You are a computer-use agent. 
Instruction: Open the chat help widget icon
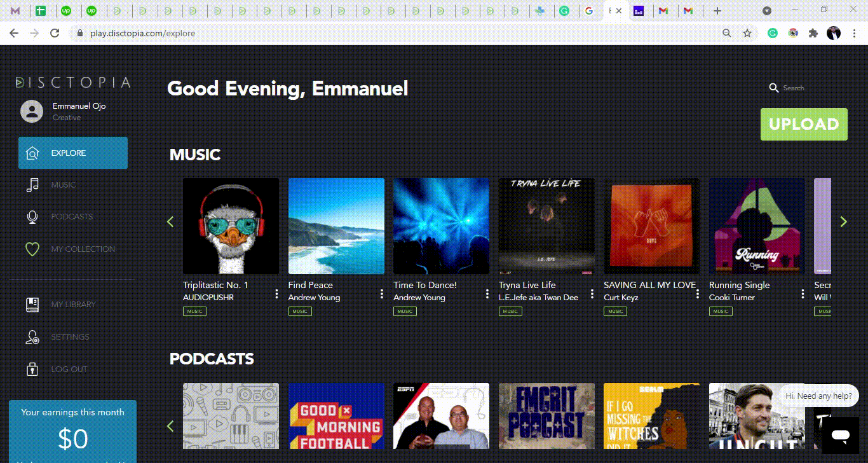[x=841, y=436]
